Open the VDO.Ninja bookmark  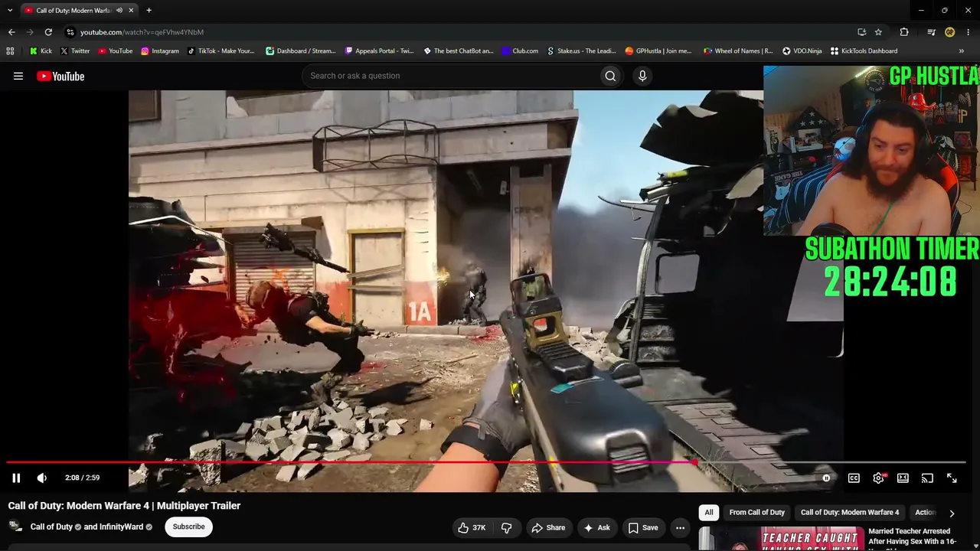click(x=802, y=51)
